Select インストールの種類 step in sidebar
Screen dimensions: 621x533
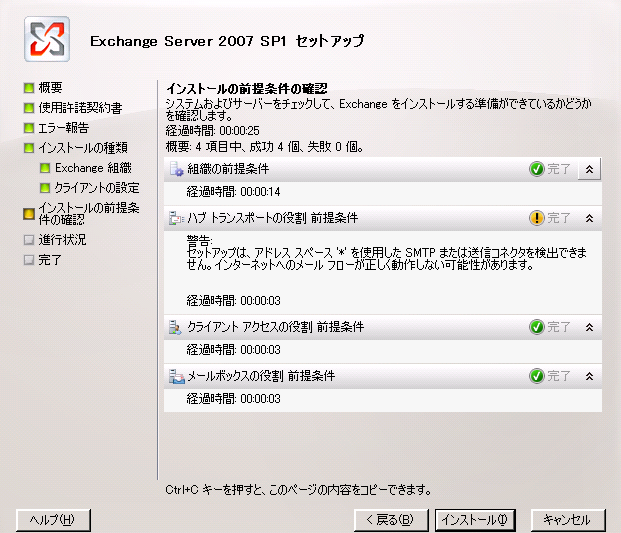[83, 148]
